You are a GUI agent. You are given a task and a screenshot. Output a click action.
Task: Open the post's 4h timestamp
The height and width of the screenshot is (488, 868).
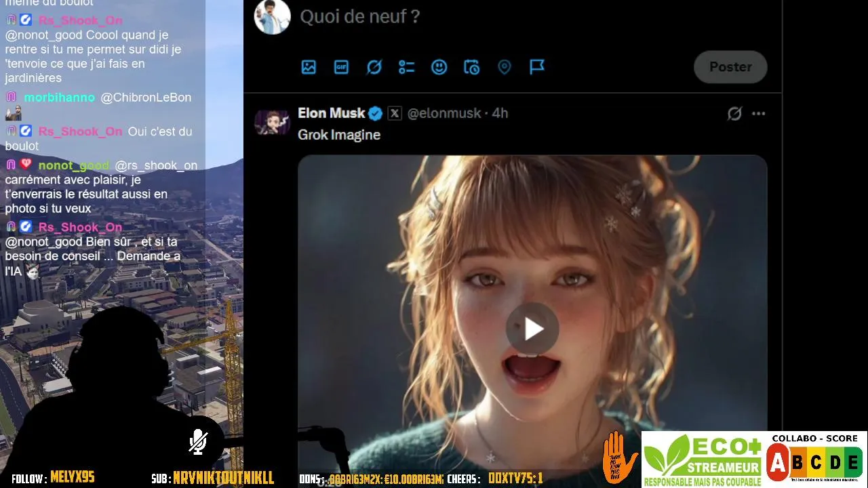[500, 113]
